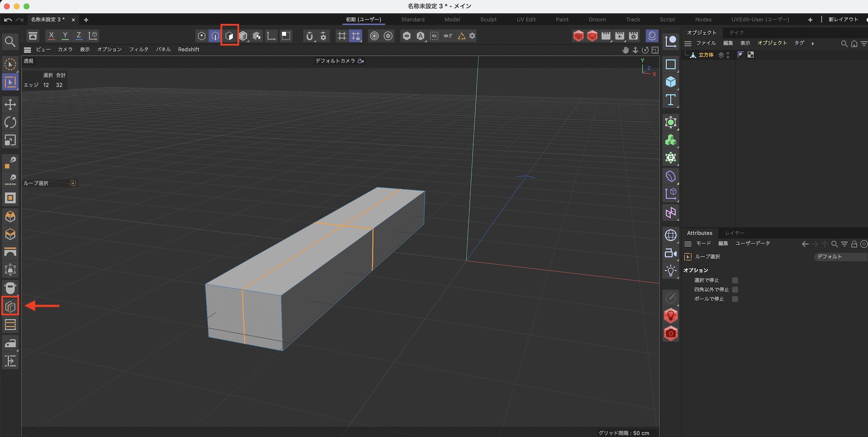Image resolution: width=868 pixels, height=437 pixels.
Task: Switch to points mode in top toolbar
Action: (x=201, y=36)
